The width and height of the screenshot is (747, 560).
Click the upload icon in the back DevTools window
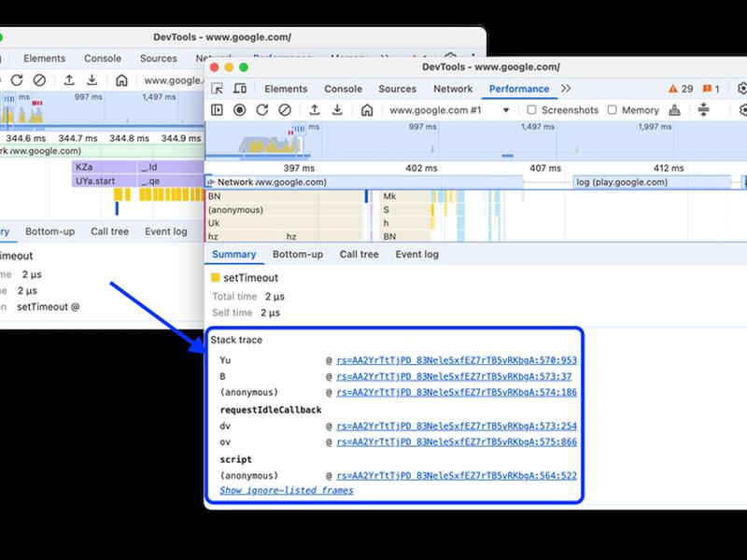pos(69,80)
